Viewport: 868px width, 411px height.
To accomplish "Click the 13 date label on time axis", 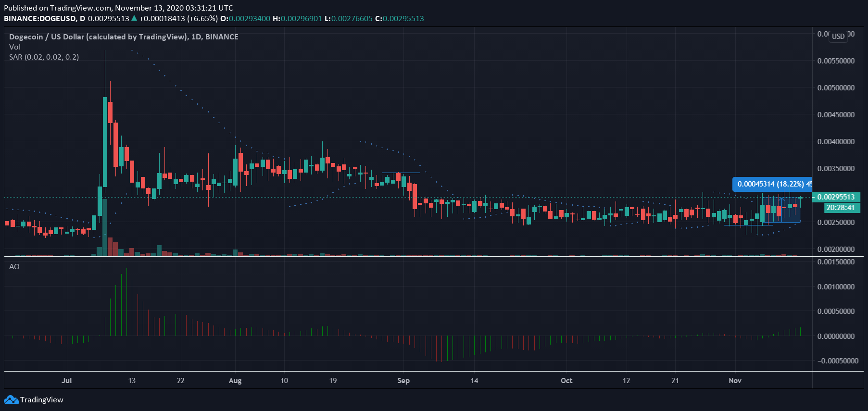I will click(x=132, y=380).
